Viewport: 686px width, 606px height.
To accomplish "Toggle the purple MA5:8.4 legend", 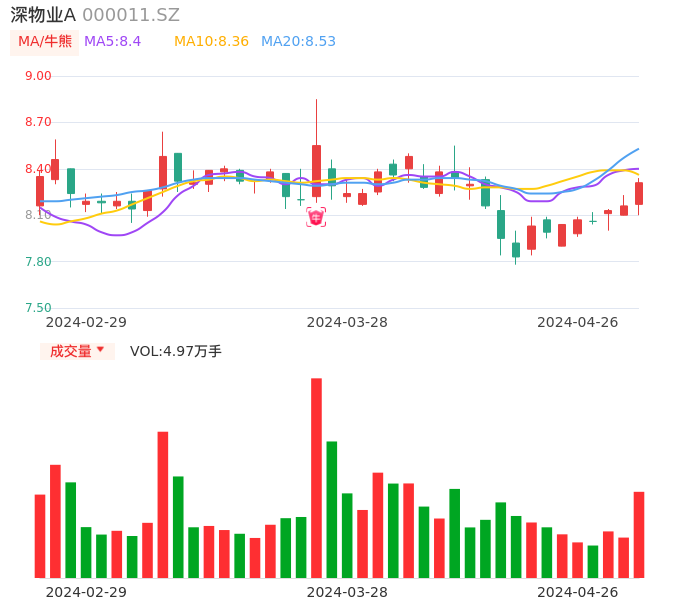I will pos(112,42).
